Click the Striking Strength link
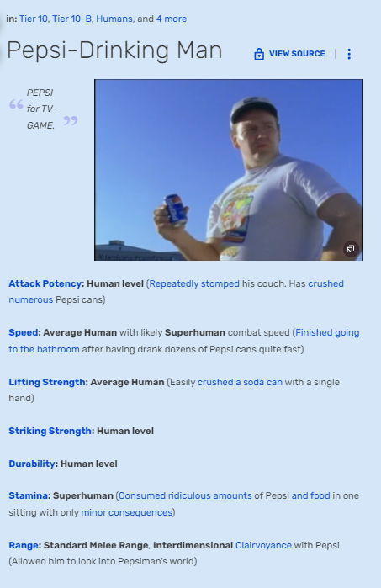Viewport: 381px width, 588px height. pyautogui.click(x=50, y=431)
